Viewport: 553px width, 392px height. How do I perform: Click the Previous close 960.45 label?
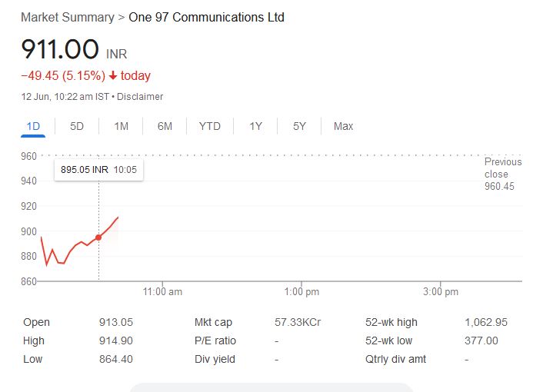pos(503,174)
